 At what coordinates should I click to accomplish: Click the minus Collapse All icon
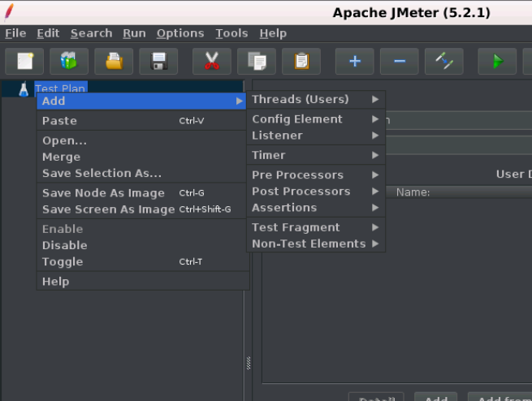[400, 62]
